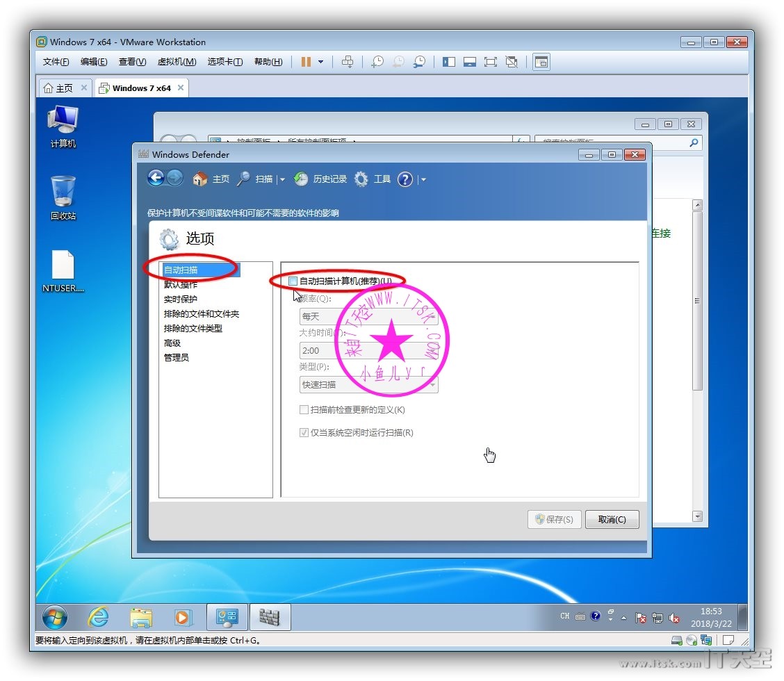Select 实时保护 in the options list
784x681 pixels.
tap(181, 300)
